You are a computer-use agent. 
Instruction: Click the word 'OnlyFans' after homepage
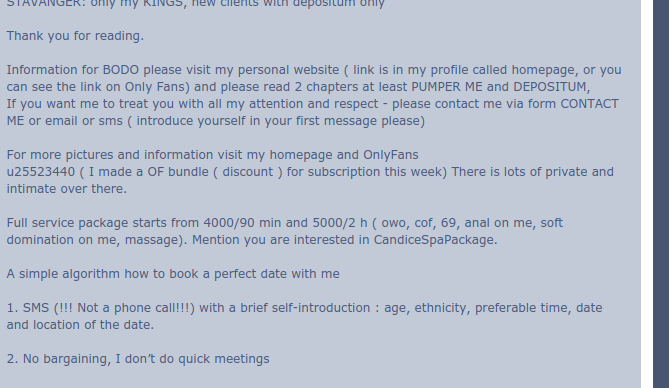click(390, 155)
